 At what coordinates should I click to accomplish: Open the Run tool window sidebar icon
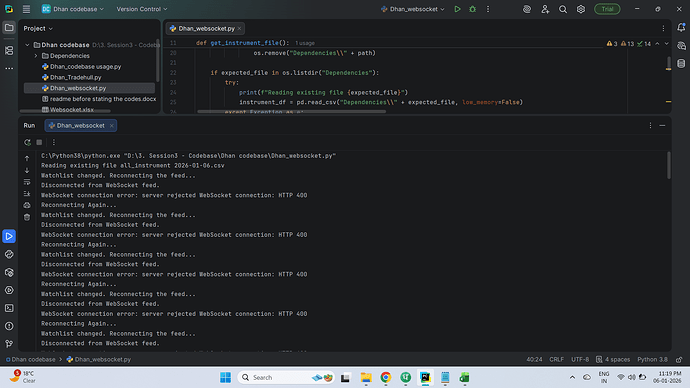pos(9,236)
